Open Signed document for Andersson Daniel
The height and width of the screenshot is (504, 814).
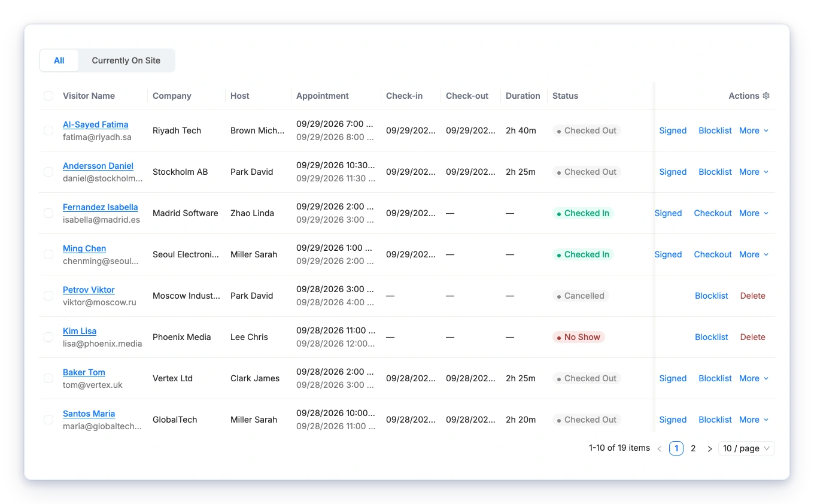coord(673,172)
